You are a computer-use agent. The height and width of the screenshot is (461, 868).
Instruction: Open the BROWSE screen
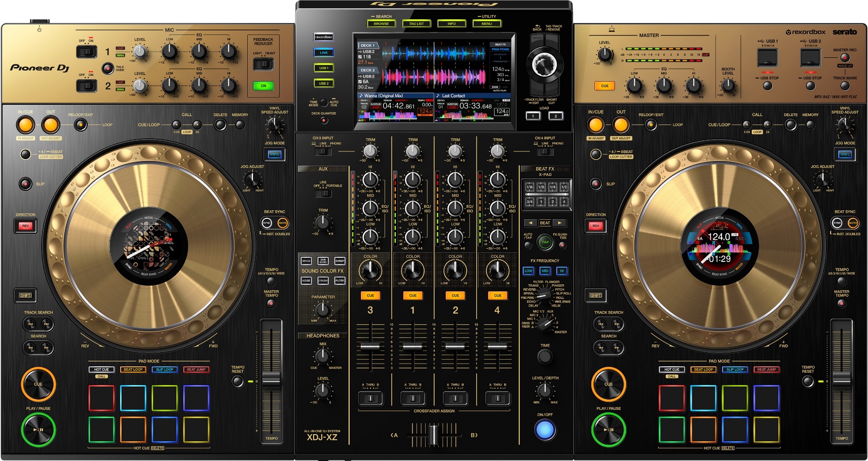pos(381,23)
